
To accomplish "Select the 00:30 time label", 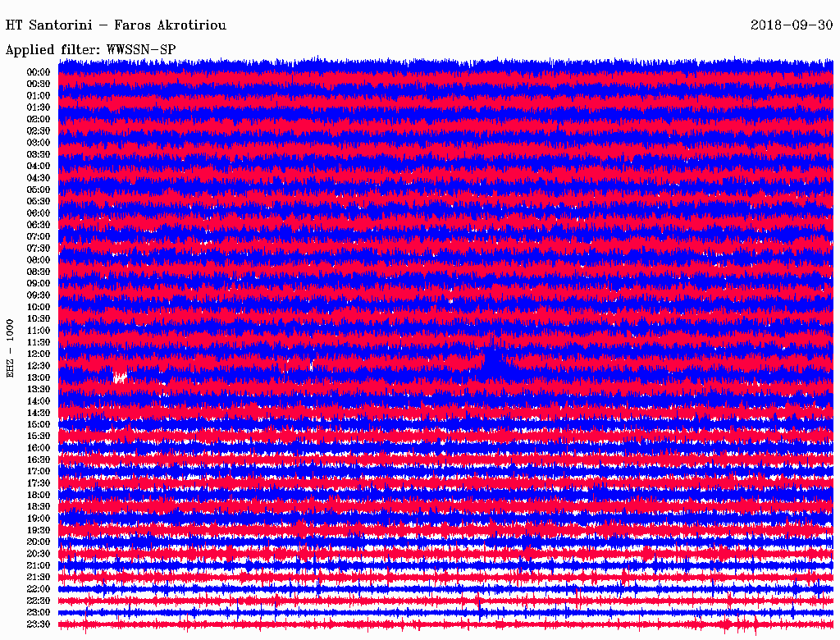I will coord(39,84).
